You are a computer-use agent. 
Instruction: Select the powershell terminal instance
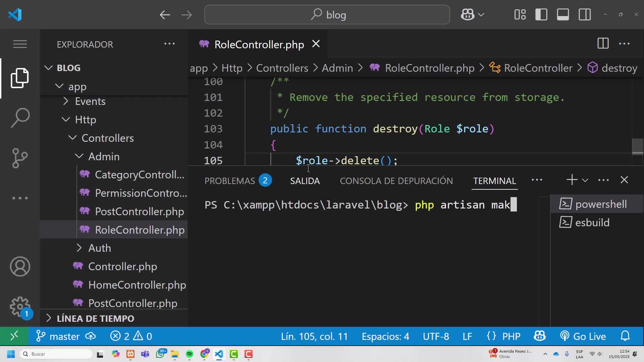tap(597, 204)
